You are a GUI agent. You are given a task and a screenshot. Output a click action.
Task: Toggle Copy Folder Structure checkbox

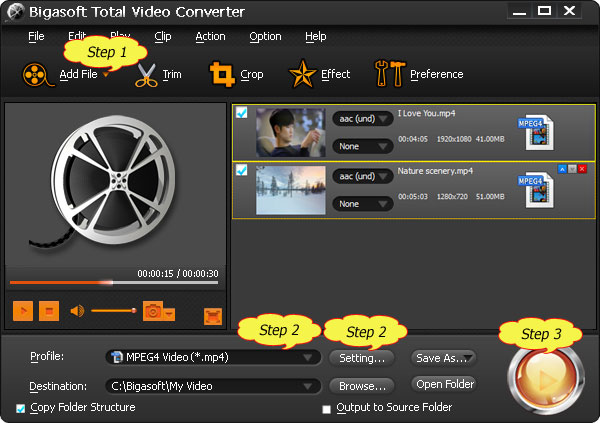coord(21,408)
